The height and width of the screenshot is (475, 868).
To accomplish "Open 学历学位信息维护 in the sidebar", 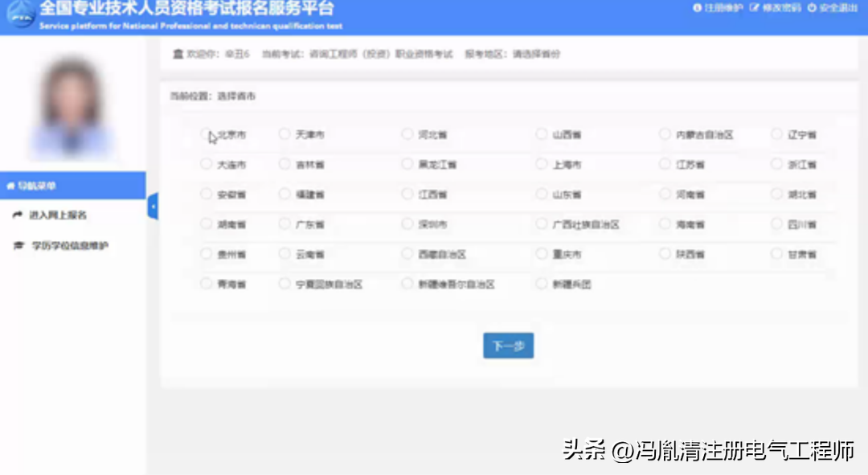I will (x=68, y=245).
